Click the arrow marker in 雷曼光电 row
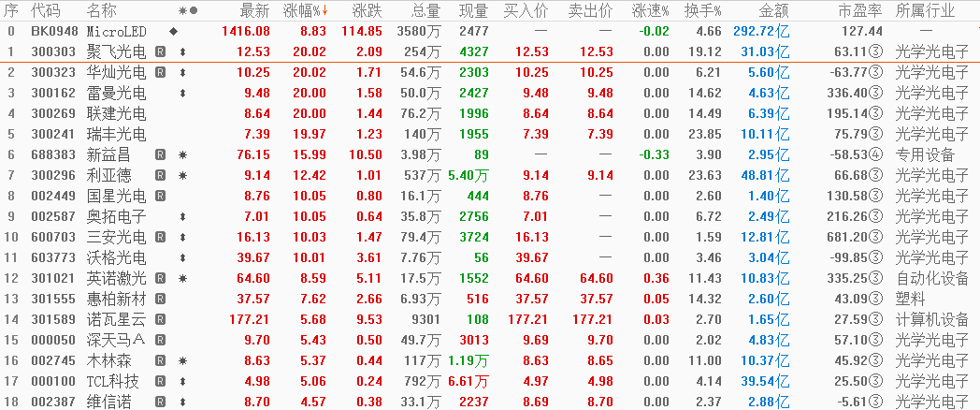The image size is (980, 410). point(182,94)
